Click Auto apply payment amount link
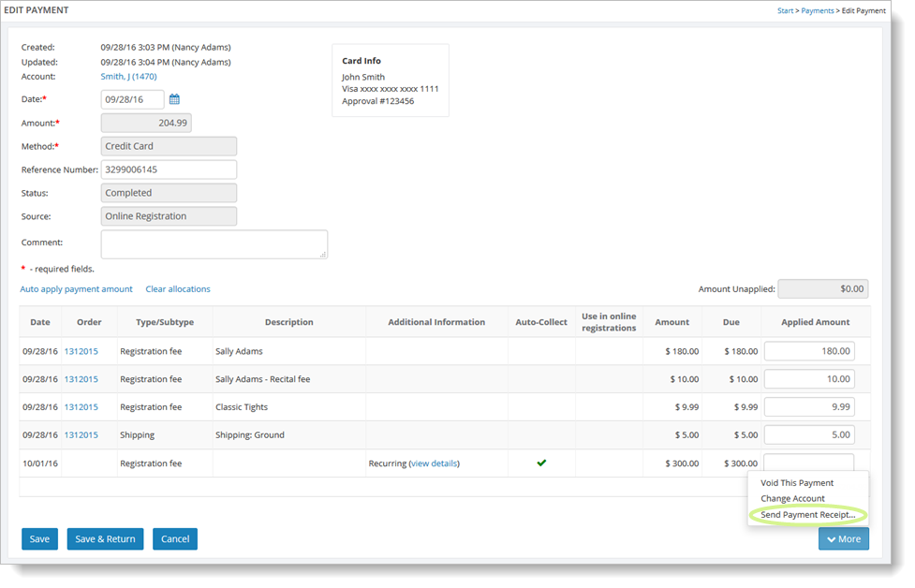Screen dimensions: 915x588 tap(76, 289)
